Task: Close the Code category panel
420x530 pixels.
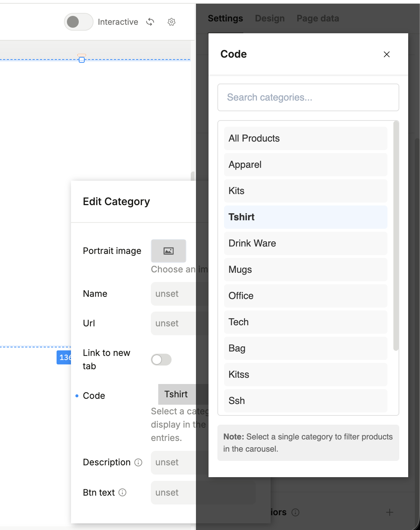Action: point(387,54)
